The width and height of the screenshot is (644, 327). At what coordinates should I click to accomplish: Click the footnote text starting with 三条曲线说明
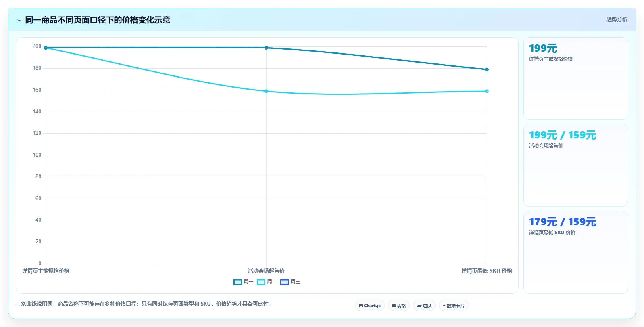pos(144,304)
